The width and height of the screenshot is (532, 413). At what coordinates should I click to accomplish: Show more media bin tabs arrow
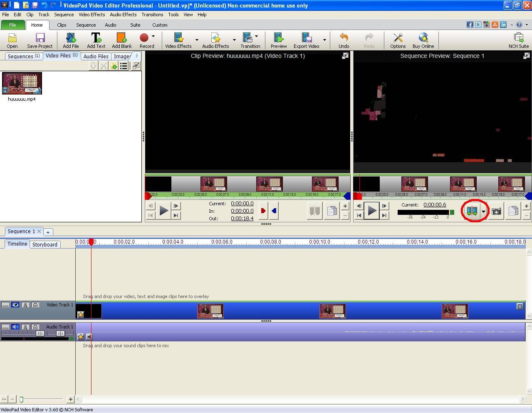(137, 56)
